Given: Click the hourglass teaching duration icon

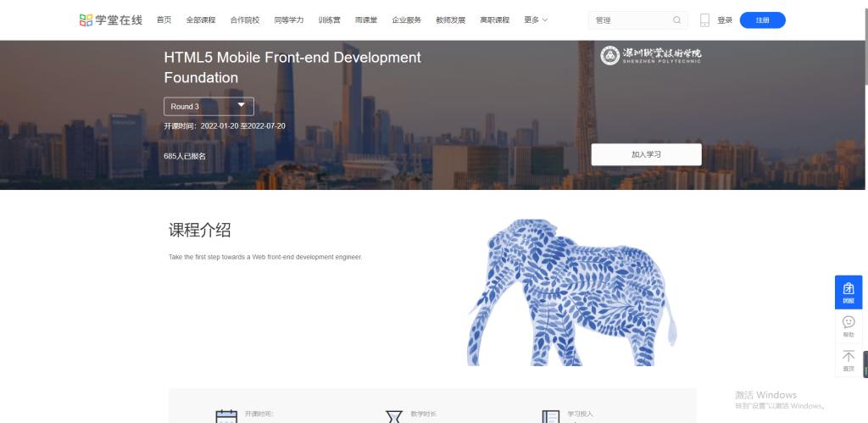Looking at the screenshot, I should [x=393, y=417].
